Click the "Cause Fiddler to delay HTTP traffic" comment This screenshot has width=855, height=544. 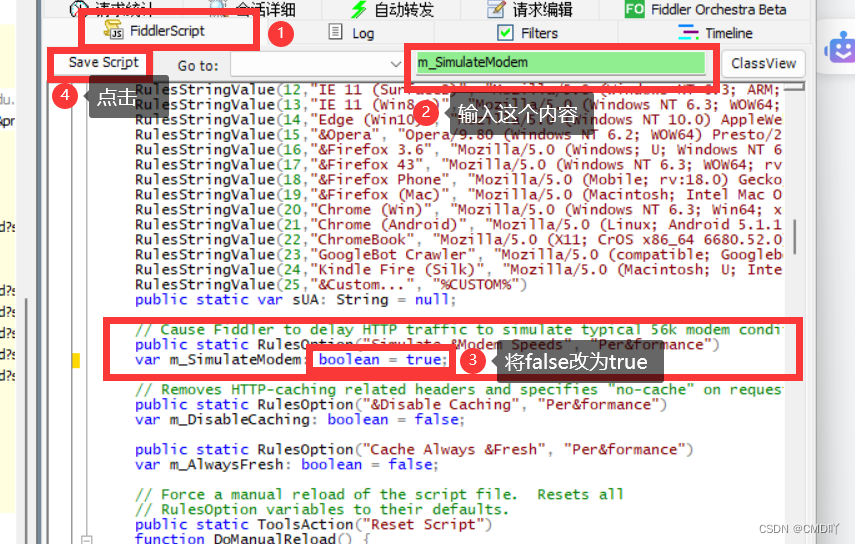[x=459, y=330]
